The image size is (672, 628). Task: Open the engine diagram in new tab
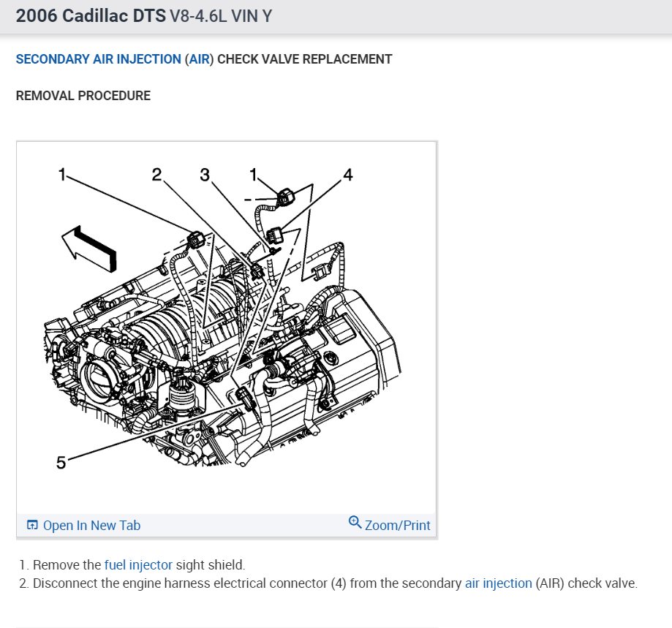coord(83,525)
